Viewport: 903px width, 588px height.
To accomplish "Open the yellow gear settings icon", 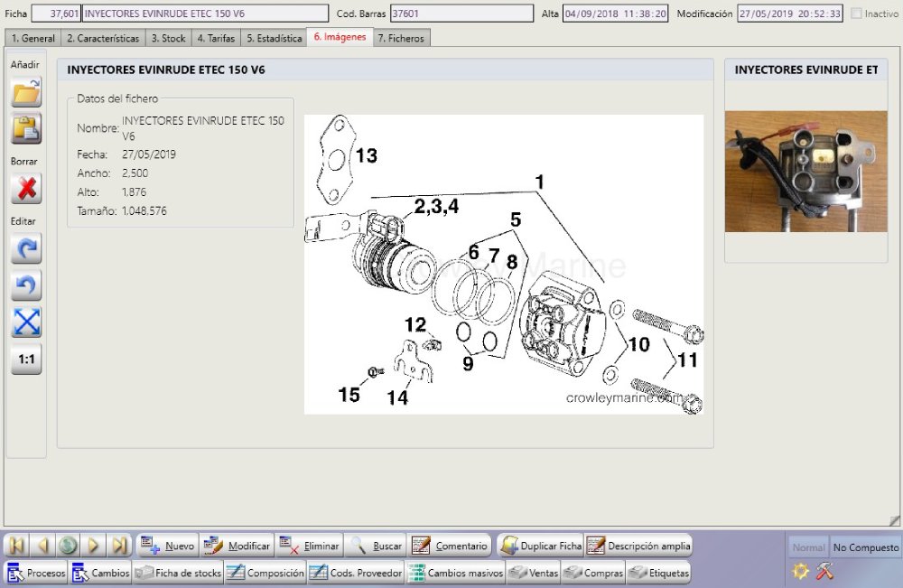I will pyautogui.click(x=800, y=571).
